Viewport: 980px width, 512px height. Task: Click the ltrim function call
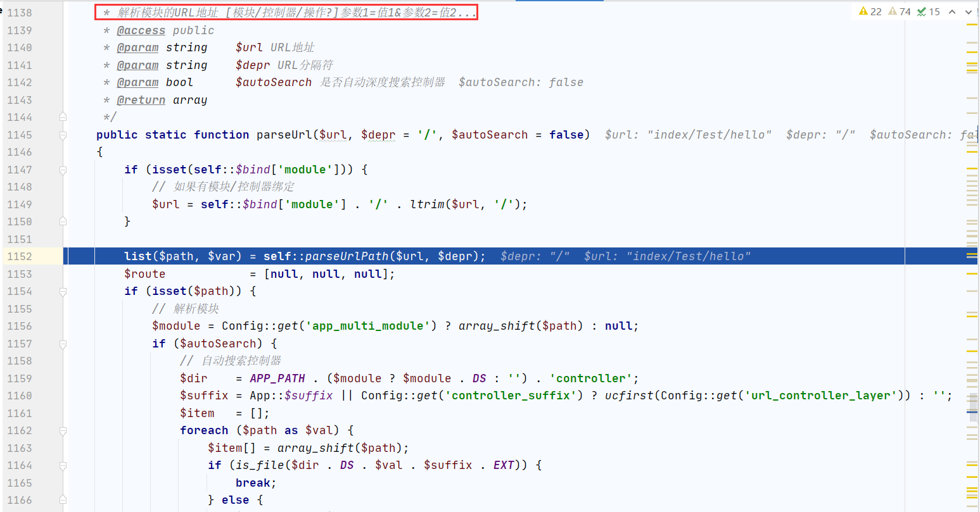[428, 204]
